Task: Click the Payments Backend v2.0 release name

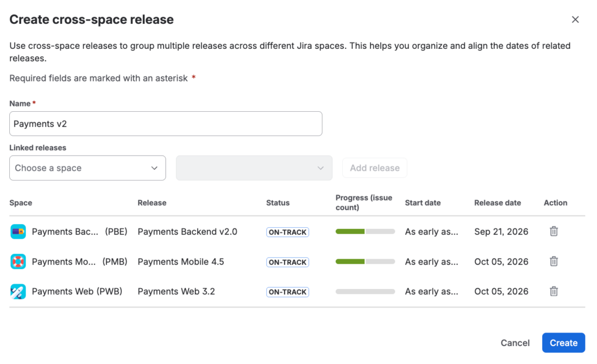Action: click(x=187, y=231)
